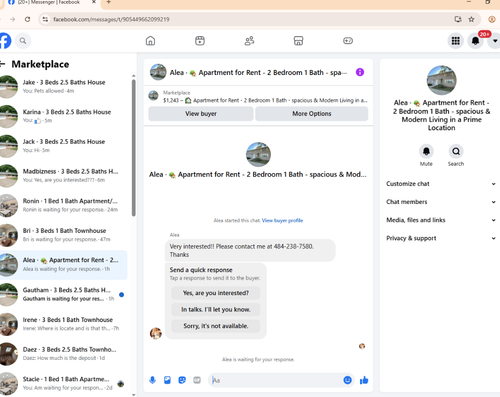The image size is (500, 397).
Task: Open the Gaming controller icon
Action: tap(348, 41)
